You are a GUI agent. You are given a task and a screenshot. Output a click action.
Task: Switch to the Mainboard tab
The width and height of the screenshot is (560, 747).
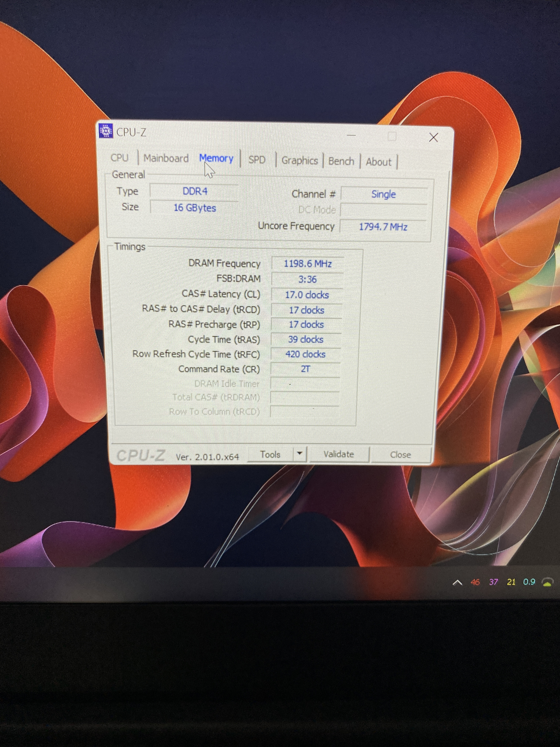[x=166, y=158]
